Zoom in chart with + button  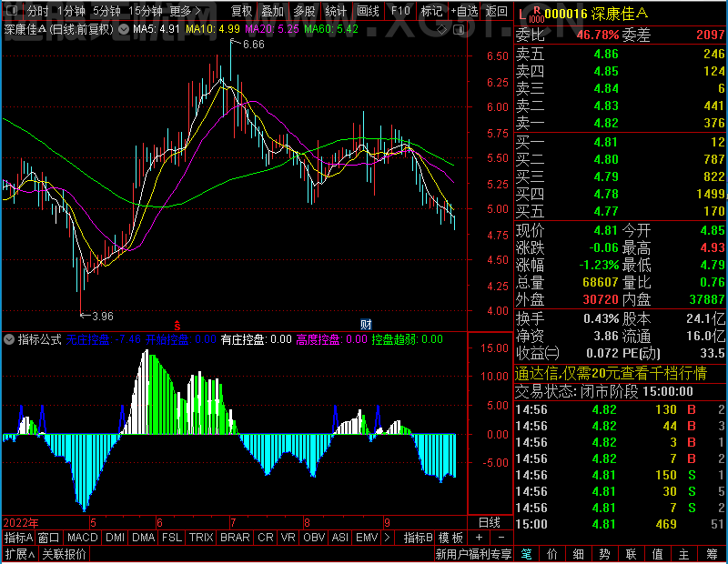pos(480,538)
